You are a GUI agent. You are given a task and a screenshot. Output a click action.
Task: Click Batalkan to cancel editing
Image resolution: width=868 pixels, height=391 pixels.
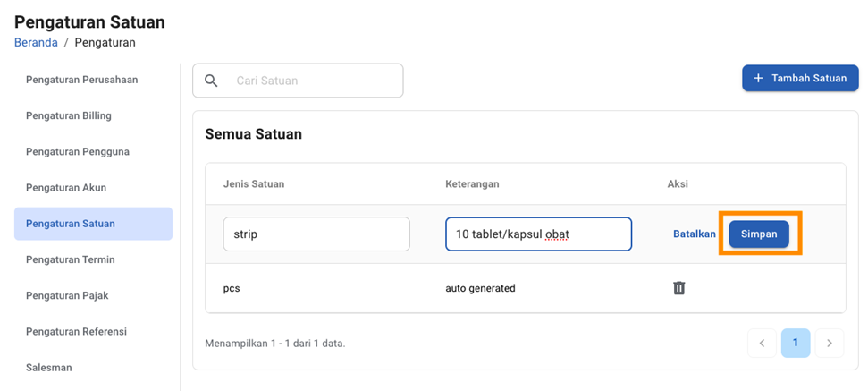click(x=694, y=234)
